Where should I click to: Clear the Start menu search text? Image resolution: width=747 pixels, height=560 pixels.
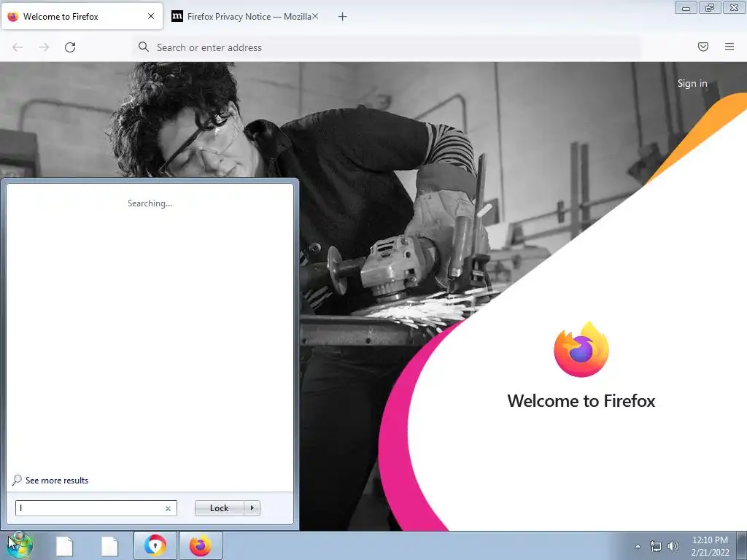coord(169,508)
